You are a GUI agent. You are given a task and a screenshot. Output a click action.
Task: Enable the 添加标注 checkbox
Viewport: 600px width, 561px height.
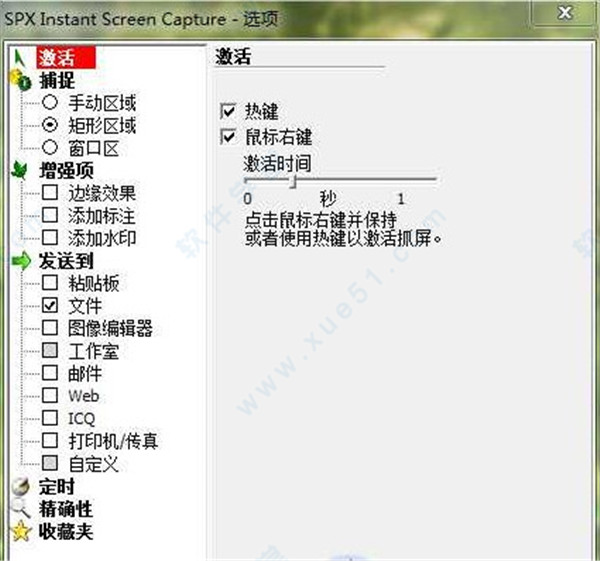50,215
